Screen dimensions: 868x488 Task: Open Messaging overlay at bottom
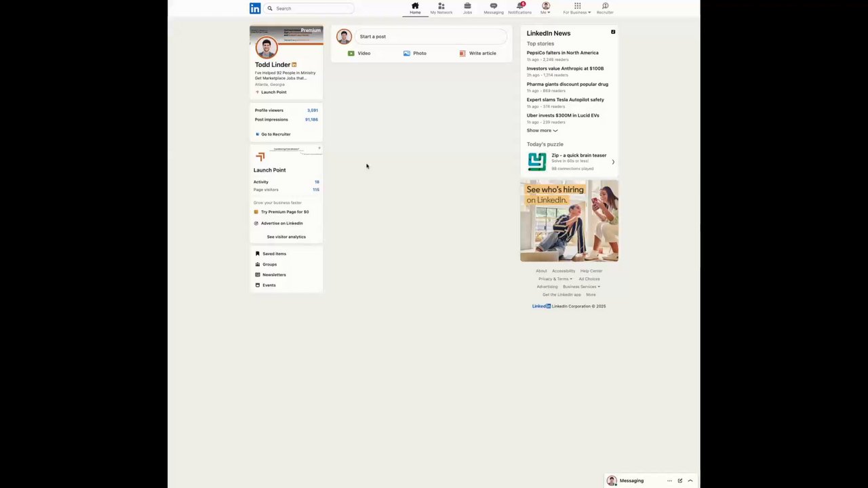pyautogui.click(x=631, y=481)
